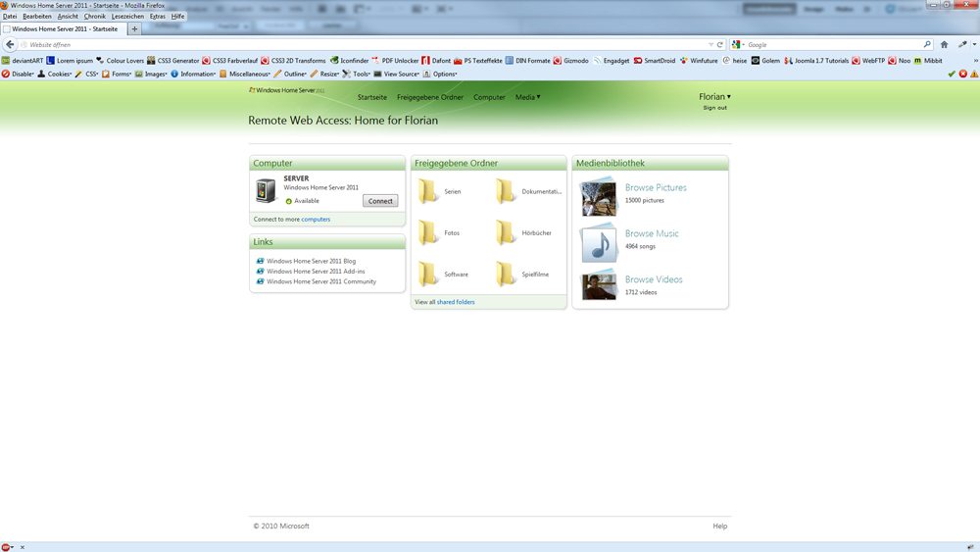980x552 pixels.
Task: Open the Lesezeichen menu
Action: point(127,17)
